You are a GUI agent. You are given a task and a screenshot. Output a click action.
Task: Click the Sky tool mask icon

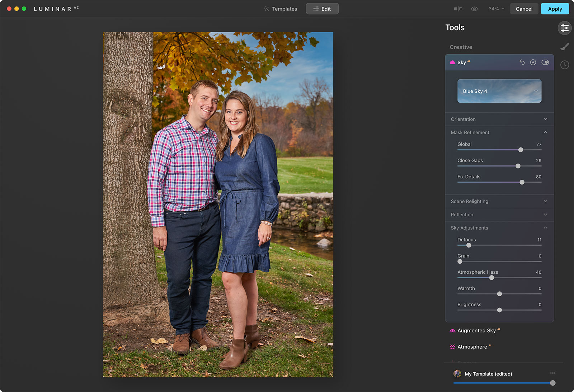pyautogui.click(x=533, y=62)
